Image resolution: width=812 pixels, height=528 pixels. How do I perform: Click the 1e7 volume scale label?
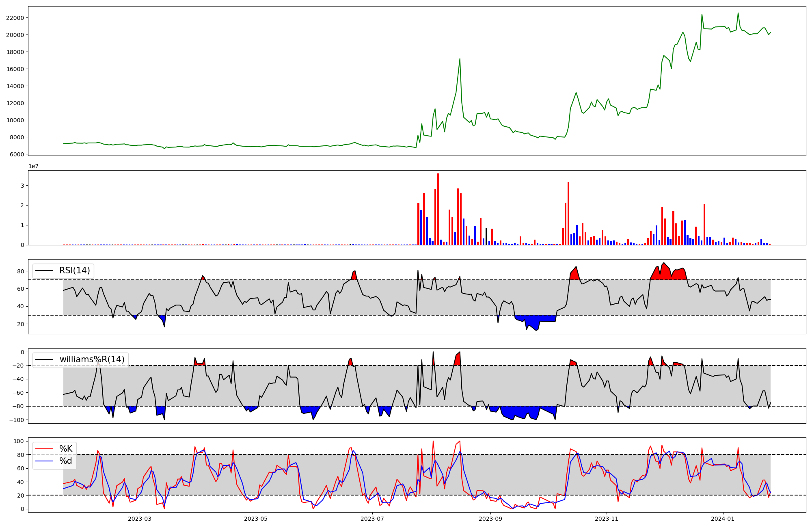[x=33, y=166]
